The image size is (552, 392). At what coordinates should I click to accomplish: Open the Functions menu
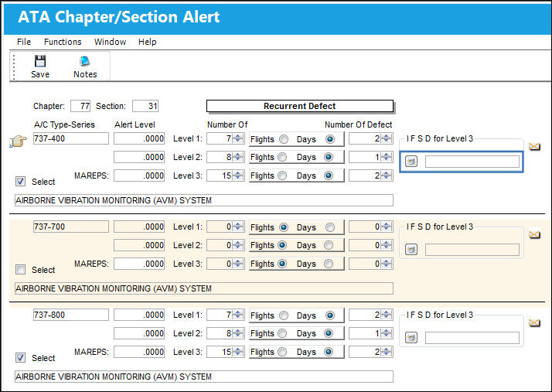click(63, 42)
